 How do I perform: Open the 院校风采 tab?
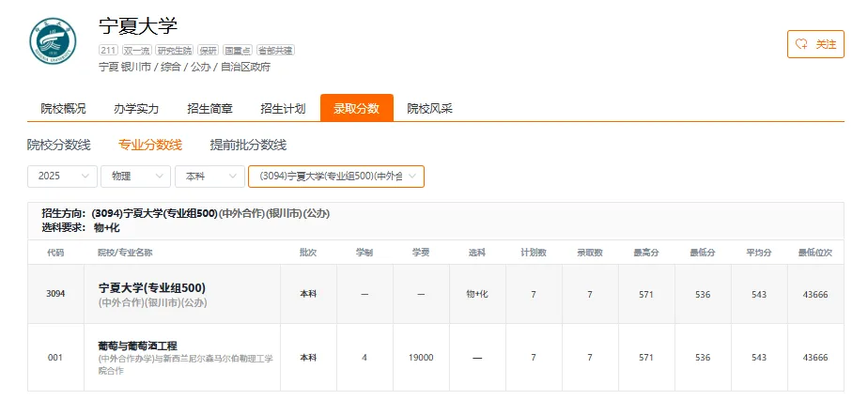[x=429, y=108]
